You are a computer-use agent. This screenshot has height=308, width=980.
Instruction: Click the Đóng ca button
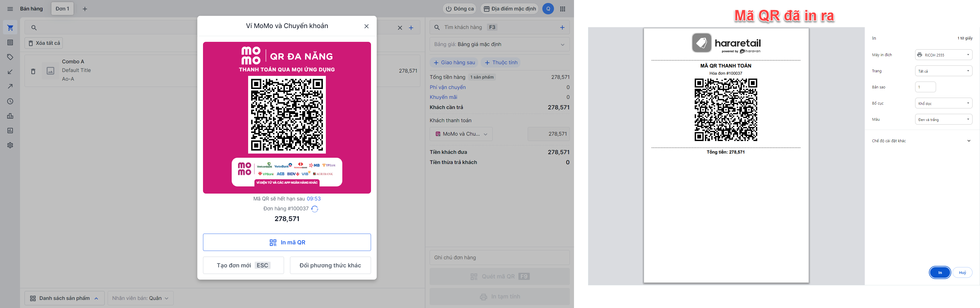point(460,9)
